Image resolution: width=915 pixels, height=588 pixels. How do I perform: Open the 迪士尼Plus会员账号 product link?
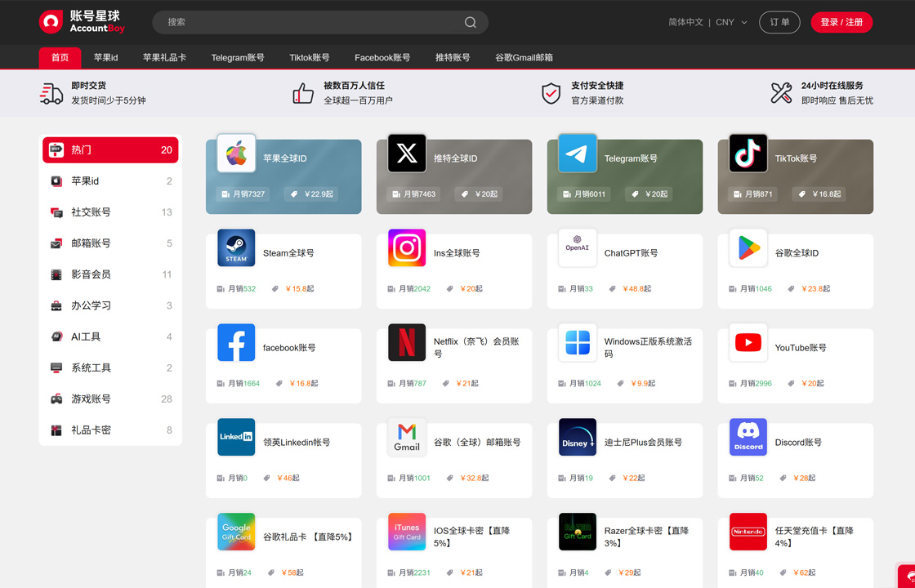(x=643, y=442)
